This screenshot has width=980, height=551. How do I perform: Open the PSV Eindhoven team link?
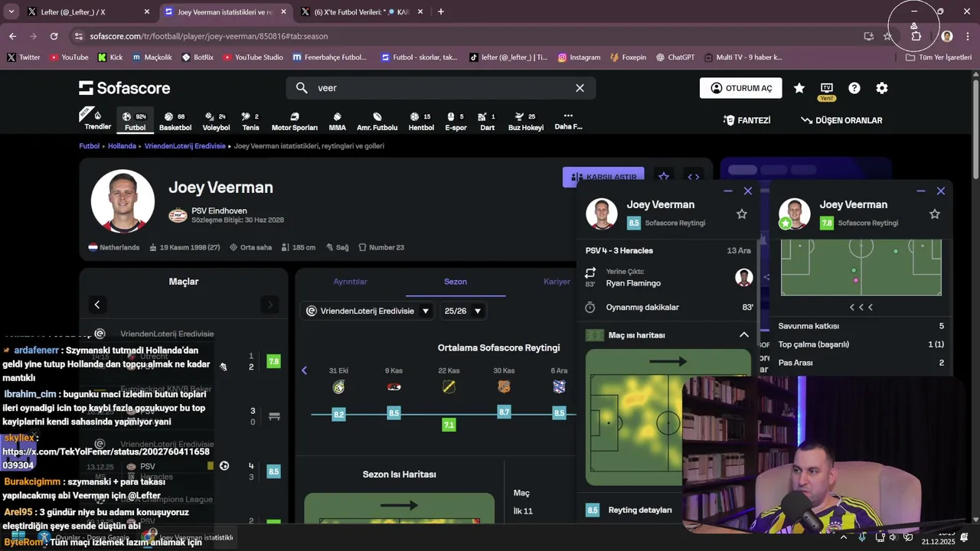[219, 210]
